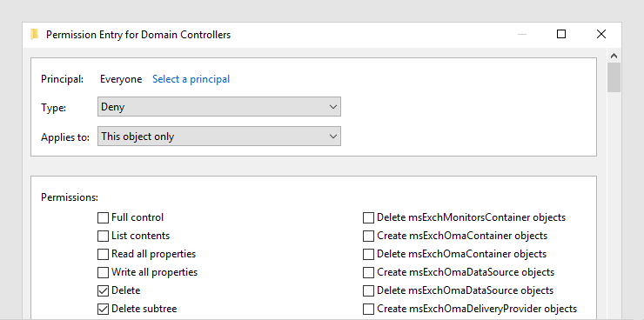
Task: Tick Delete msExchOmaContainer objects
Action: (x=368, y=255)
